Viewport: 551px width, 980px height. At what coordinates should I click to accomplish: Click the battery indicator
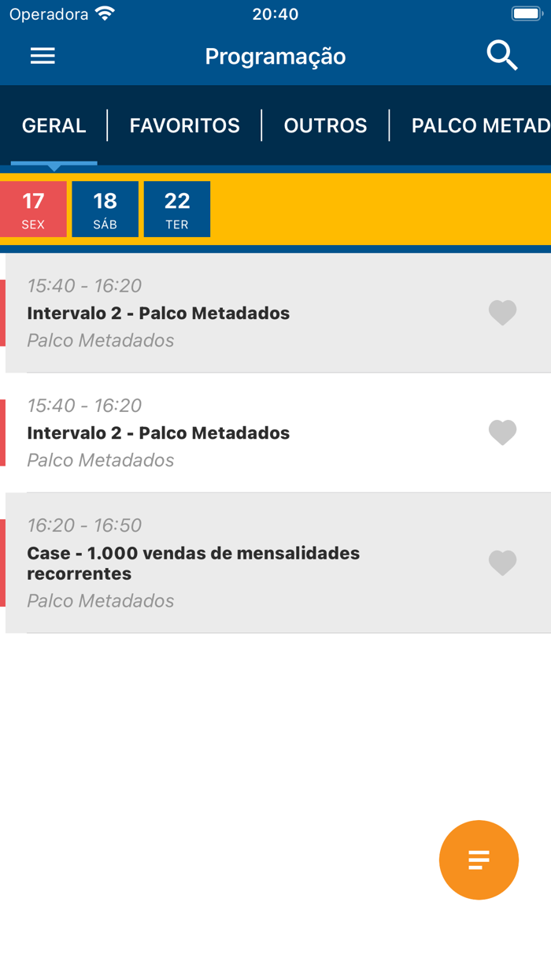coord(527,12)
